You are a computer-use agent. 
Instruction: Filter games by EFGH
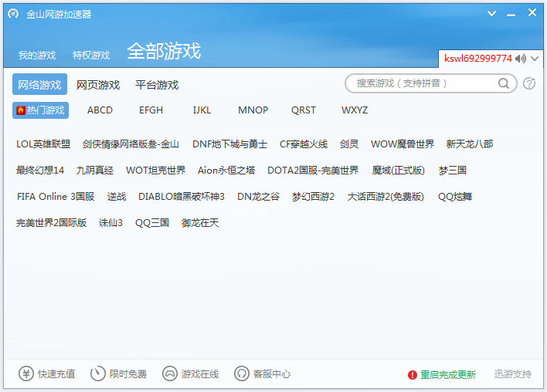point(151,110)
